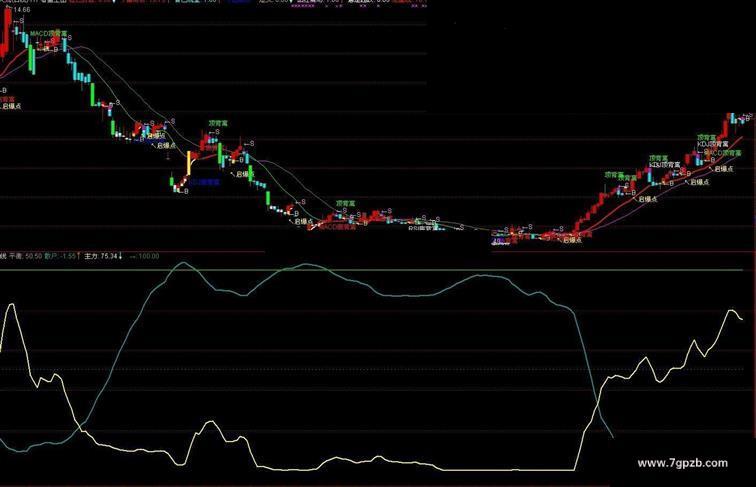Select the 散户: -1.55 indicator value

point(62,256)
